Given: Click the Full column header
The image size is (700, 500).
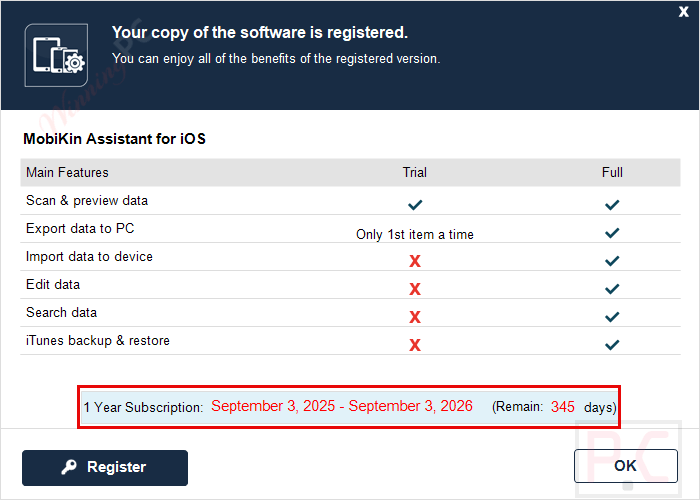Looking at the screenshot, I should pos(612,172).
